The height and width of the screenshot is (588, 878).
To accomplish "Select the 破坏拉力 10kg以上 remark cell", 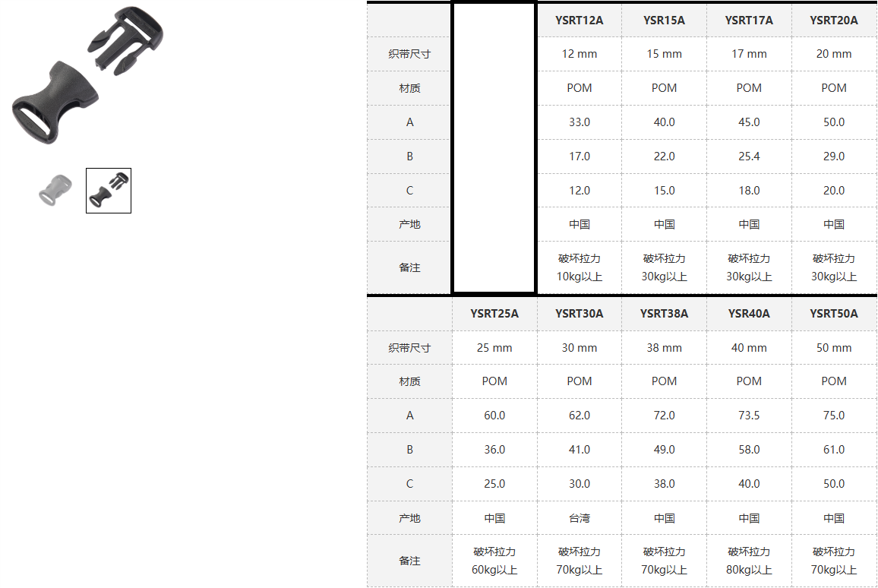I will pos(579,267).
